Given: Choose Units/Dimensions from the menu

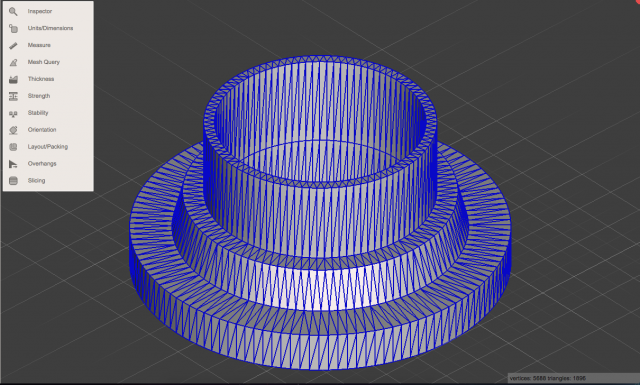Looking at the screenshot, I should point(50,28).
